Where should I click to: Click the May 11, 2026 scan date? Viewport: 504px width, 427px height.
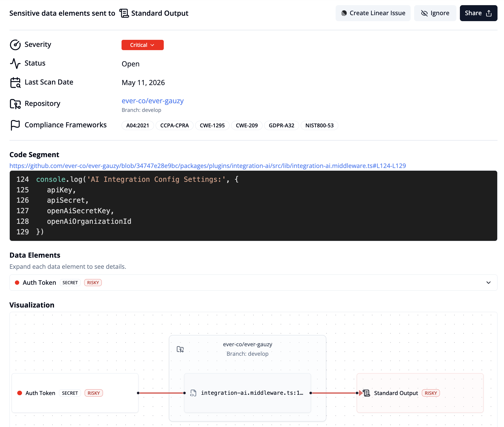(143, 83)
